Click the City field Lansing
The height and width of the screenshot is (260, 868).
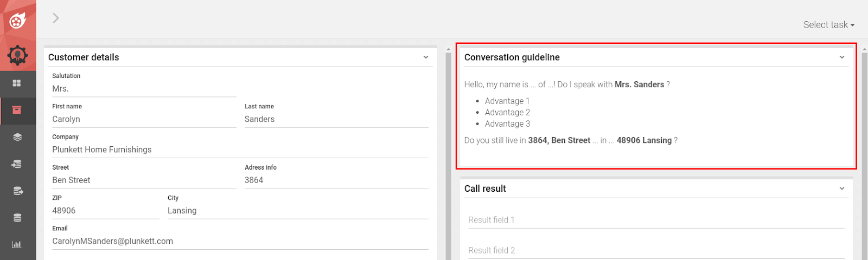298,211
